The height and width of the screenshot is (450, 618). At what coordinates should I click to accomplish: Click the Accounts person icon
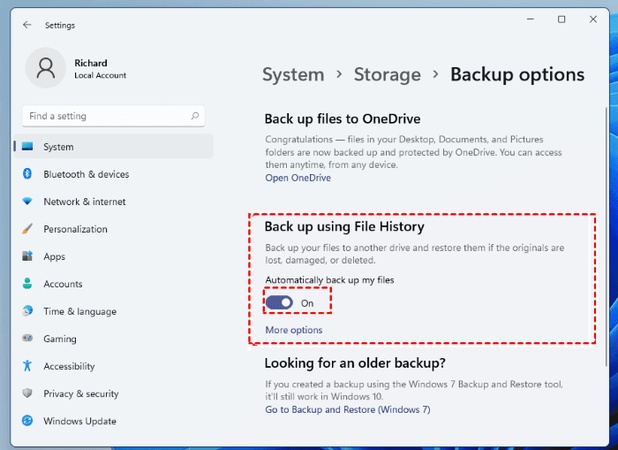(x=27, y=283)
